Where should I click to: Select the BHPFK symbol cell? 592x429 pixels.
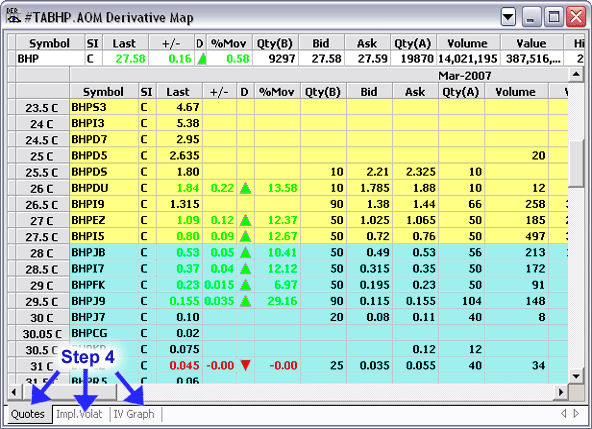[104, 285]
